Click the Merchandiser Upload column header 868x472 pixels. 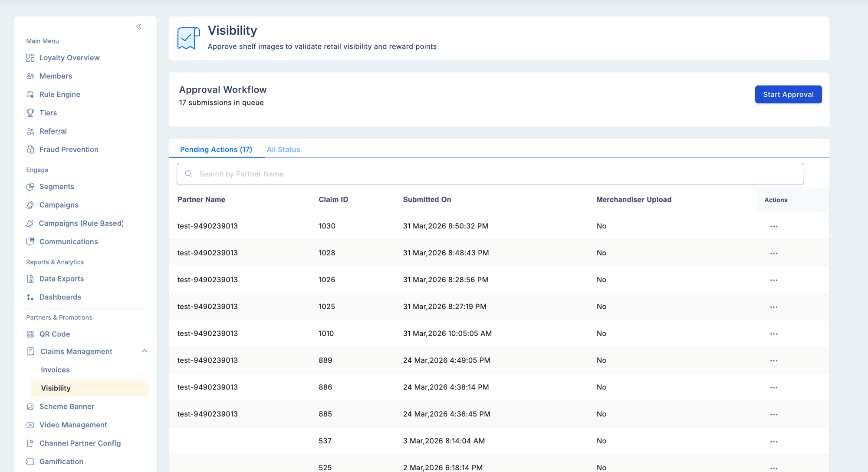(634, 200)
